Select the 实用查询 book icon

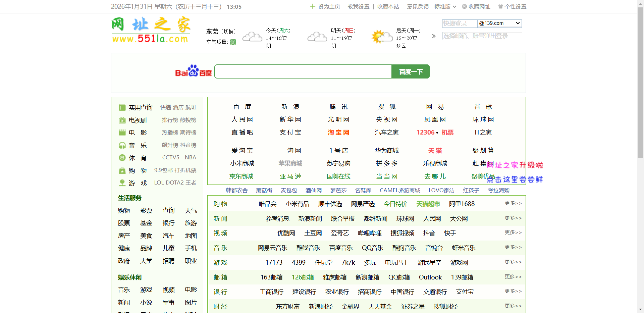coord(122,107)
